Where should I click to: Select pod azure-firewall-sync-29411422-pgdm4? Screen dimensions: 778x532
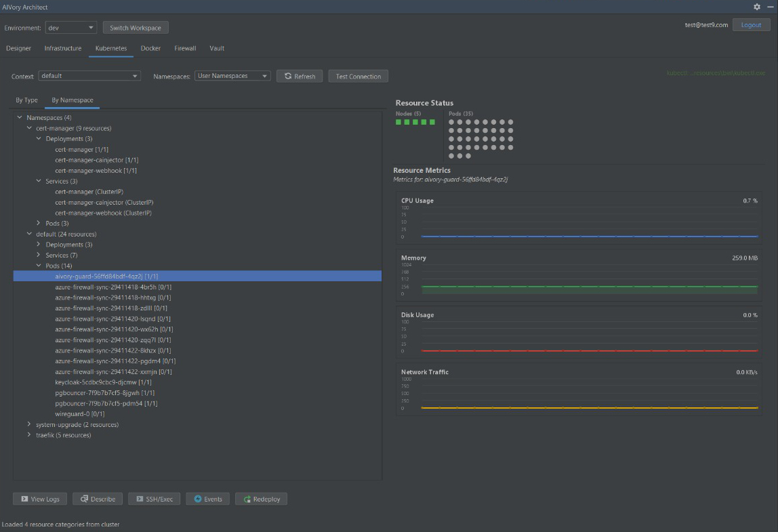tap(115, 361)
